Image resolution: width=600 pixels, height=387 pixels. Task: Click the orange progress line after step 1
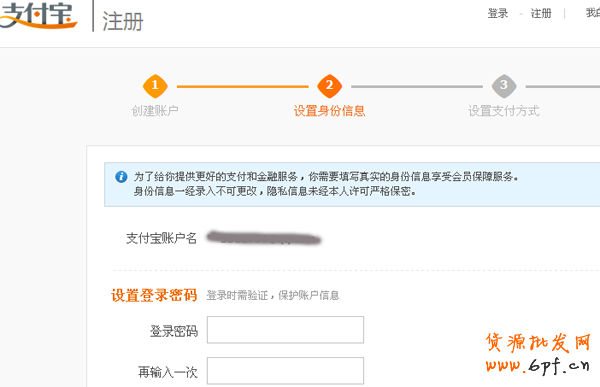243,87
